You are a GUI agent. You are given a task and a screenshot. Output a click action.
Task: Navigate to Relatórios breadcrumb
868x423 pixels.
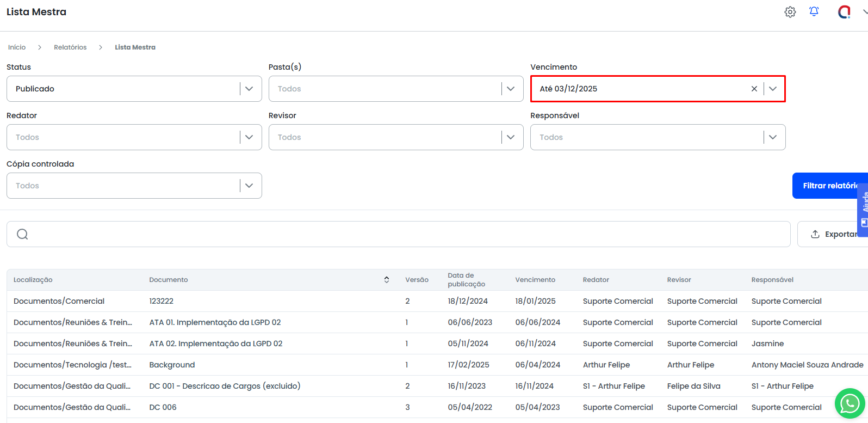point(70,47)
